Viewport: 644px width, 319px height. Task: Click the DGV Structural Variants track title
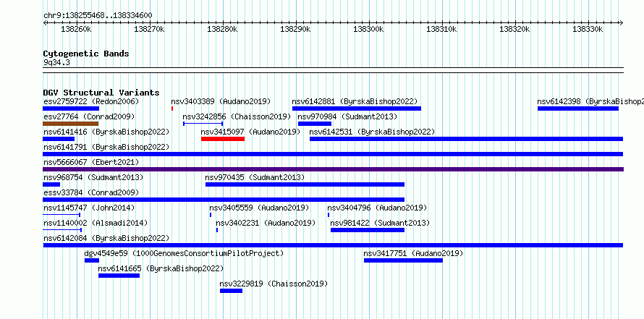coord(101,93)
